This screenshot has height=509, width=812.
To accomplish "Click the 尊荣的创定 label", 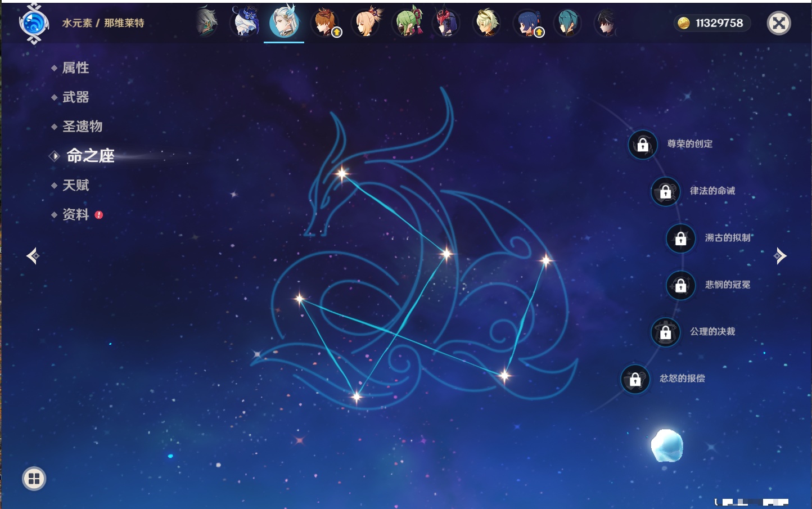I will pos(690,144).
